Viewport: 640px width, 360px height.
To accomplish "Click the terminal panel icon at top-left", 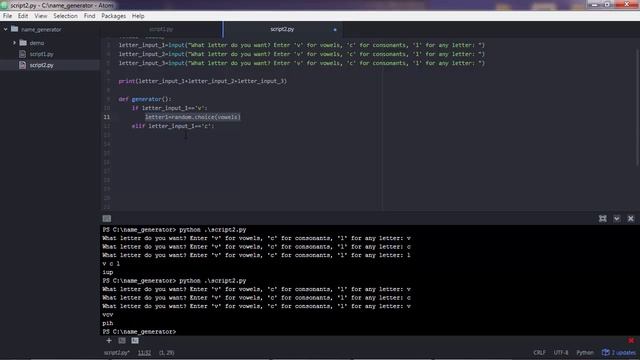I will tap(107, 218).
